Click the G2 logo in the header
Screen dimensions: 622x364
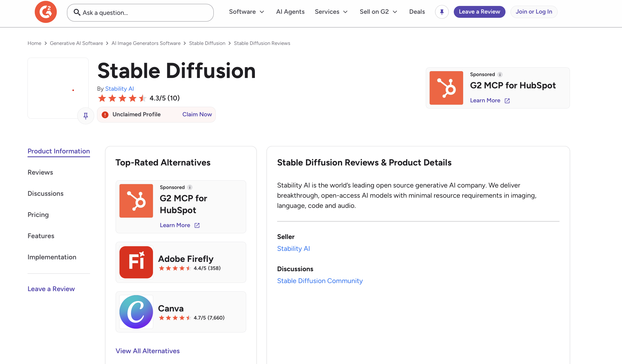(x=46, y=12)
